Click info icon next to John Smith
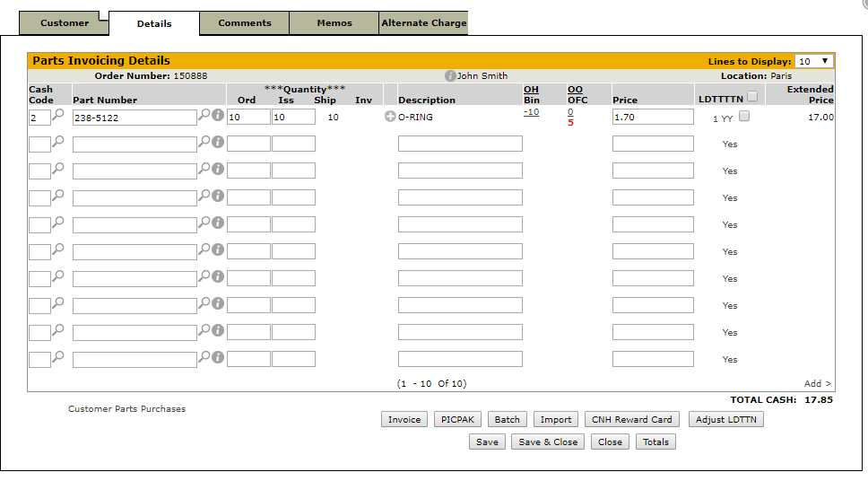This screenshot has height=481, width=868. 450,76
